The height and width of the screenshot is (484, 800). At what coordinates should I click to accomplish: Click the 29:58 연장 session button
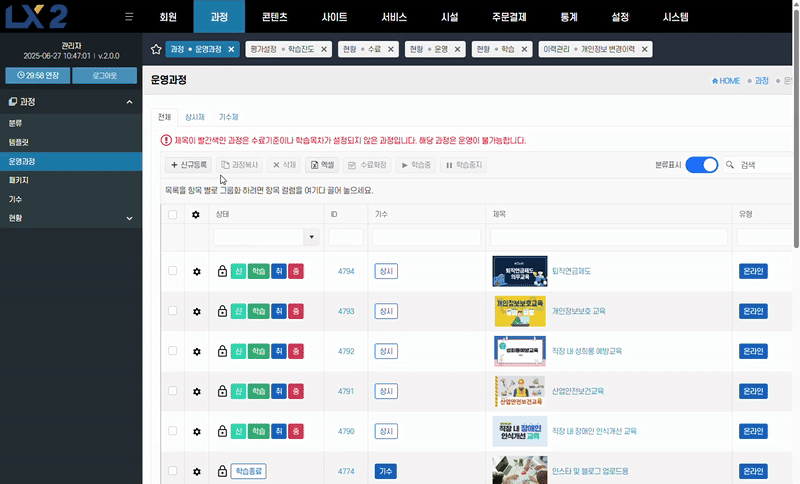point(38,75)
